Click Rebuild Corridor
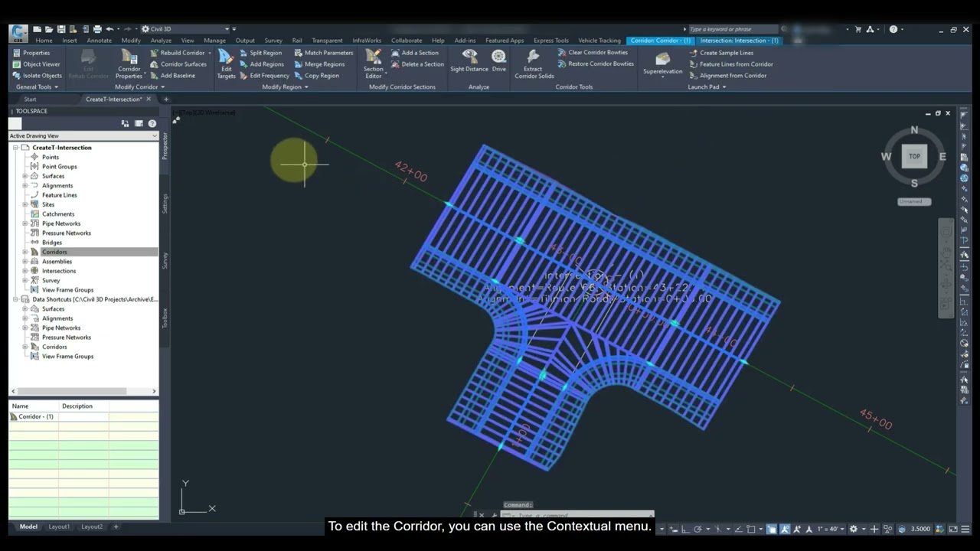 pos(178,53)
